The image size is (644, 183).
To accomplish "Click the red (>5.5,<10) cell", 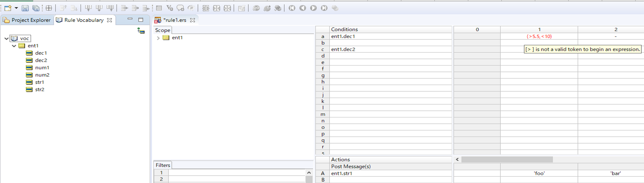I will [539, 36].
